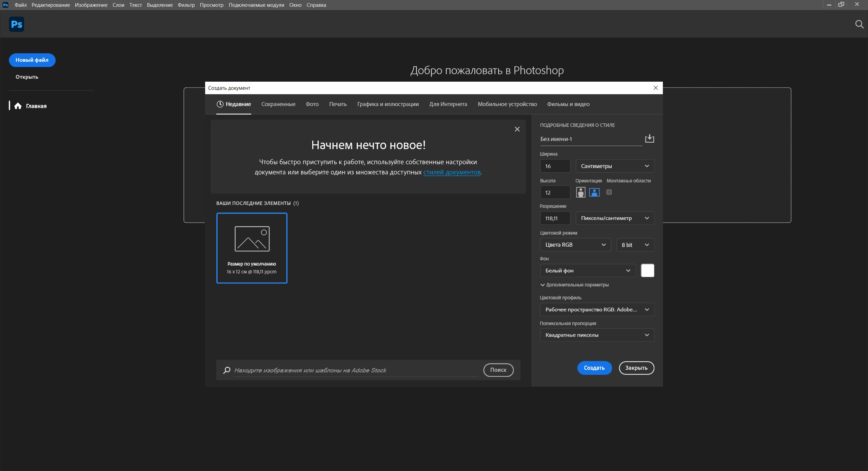Open the Окно menu
This screenshot has width=868, height=471.
pos(295,5)
